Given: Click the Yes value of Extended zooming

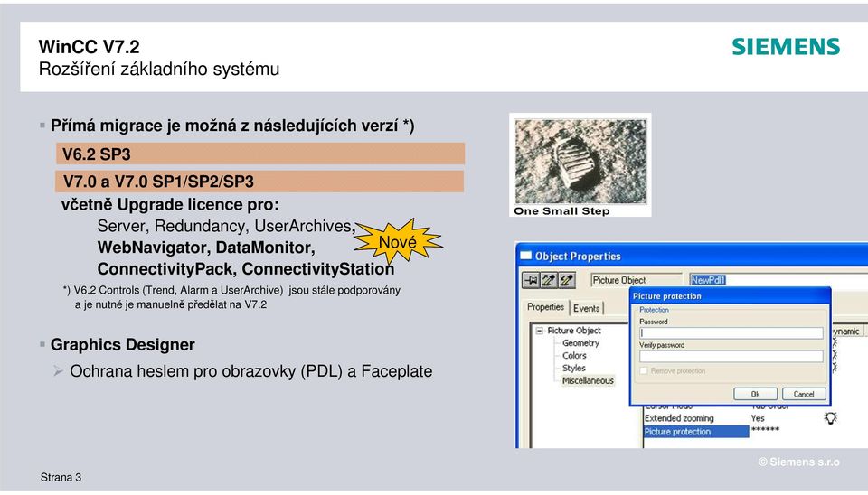Looking at the screenshot, I should [x=758, y=418].
